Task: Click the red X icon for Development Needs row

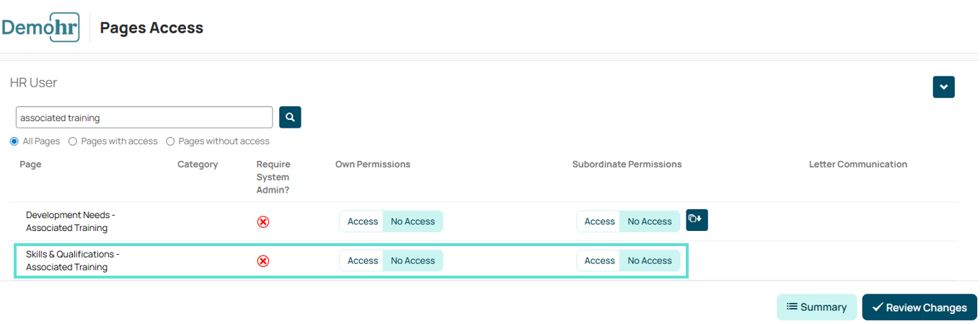Action: [x=263, y=222]
